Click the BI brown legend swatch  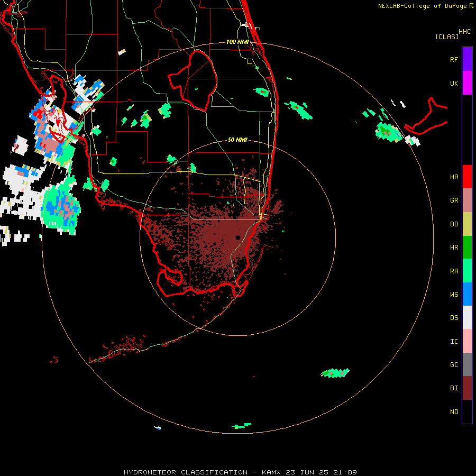pyautogui.click(x=467, y=388)
